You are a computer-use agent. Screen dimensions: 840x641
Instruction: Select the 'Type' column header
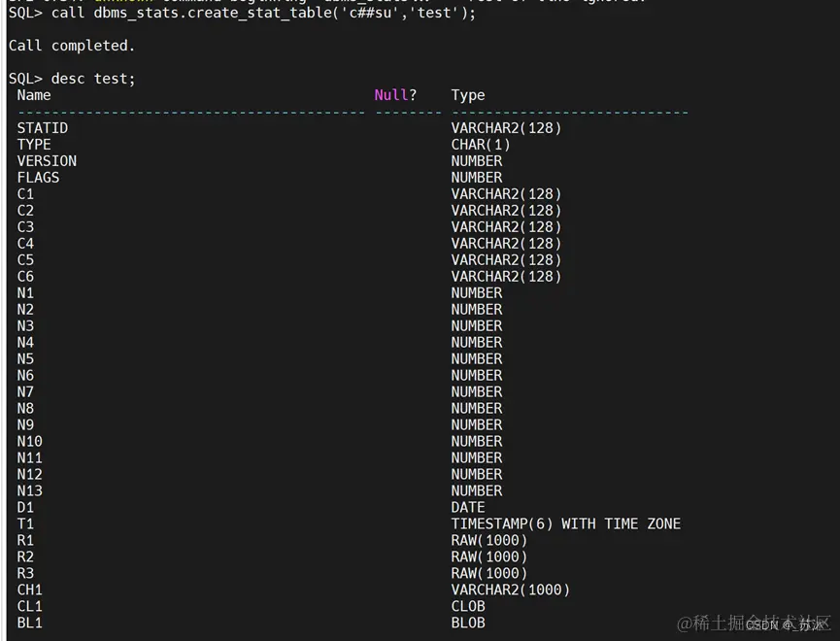(468, 95)
